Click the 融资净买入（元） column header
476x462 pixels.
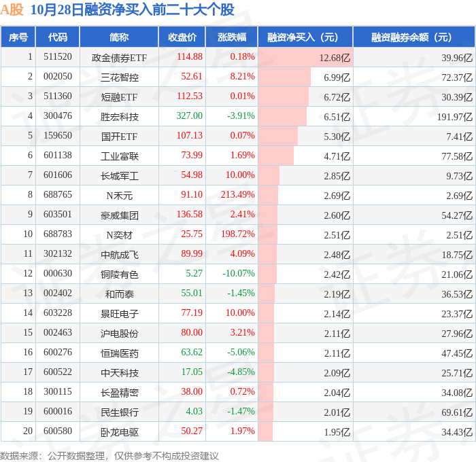pos(305,37)
